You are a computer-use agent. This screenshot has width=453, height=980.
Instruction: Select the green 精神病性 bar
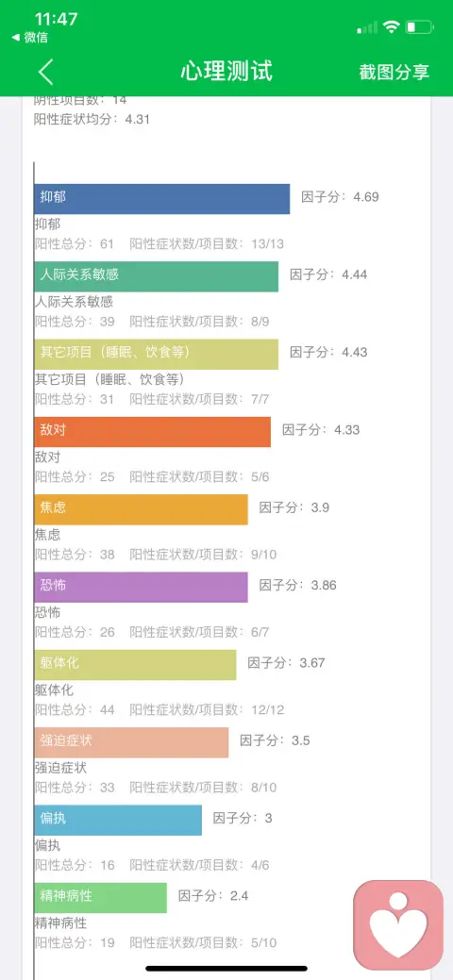tap(101, 898)
